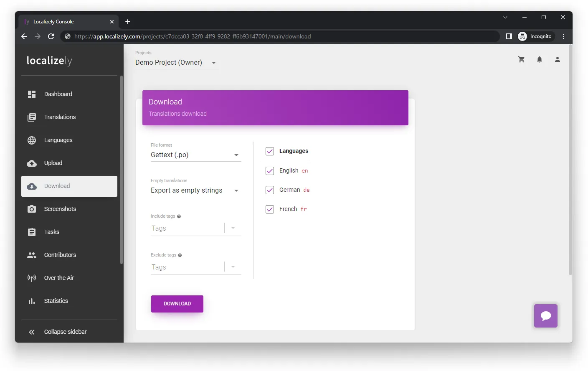The height and width of the screenshot is (371, 588).
Task: Open Screenshots in the sidebar
Action: coord(69,209)
